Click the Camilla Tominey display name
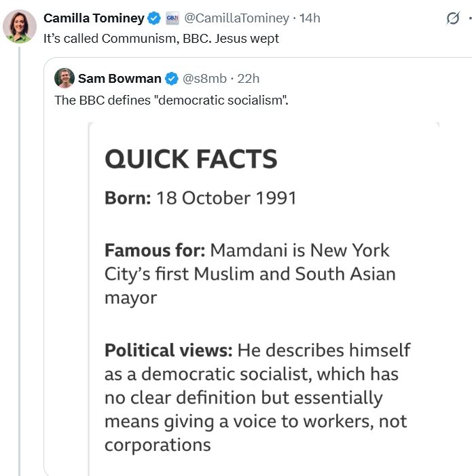The image size is (472, 476). (x=94, y=18)
